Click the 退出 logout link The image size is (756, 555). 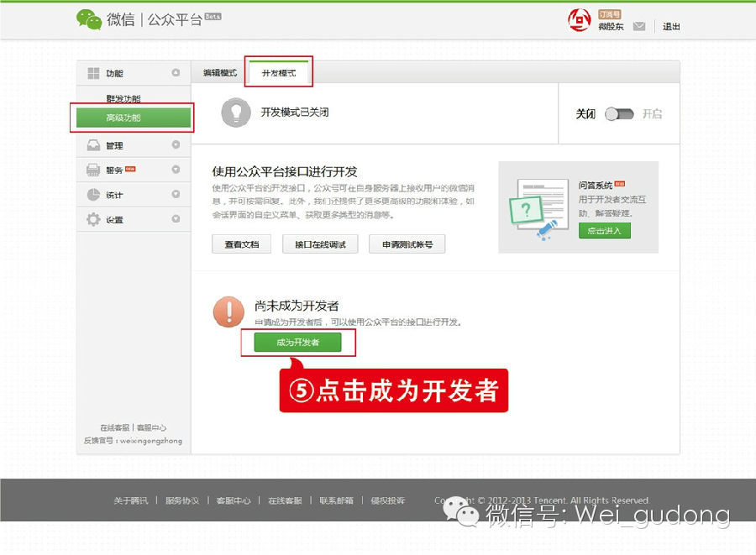(670, 27)
